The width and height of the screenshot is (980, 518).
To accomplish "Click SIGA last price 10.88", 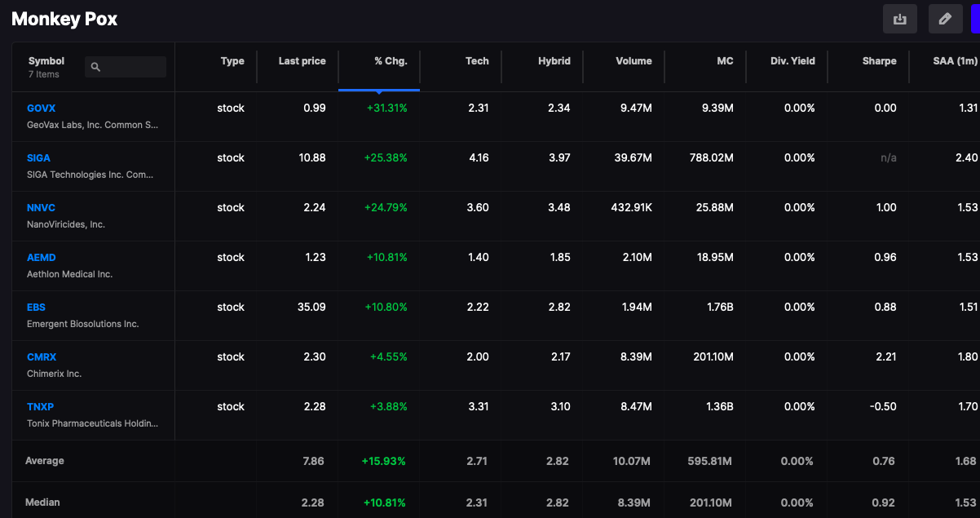I will pos(312,158).
